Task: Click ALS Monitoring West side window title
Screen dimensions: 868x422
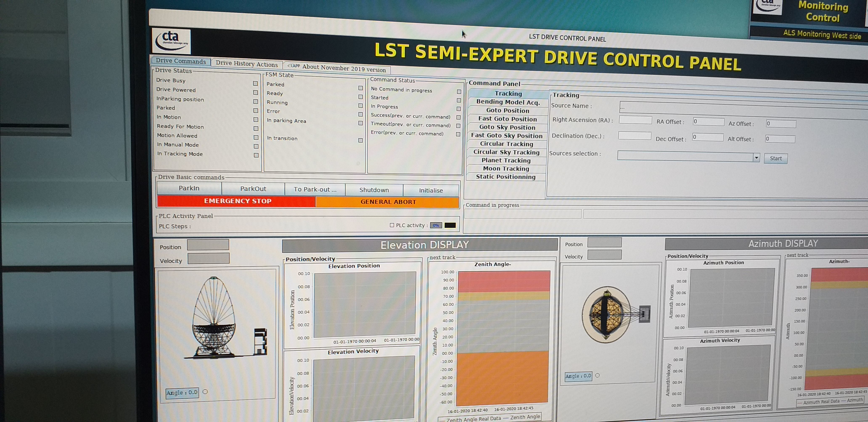Action: [822, 35]
